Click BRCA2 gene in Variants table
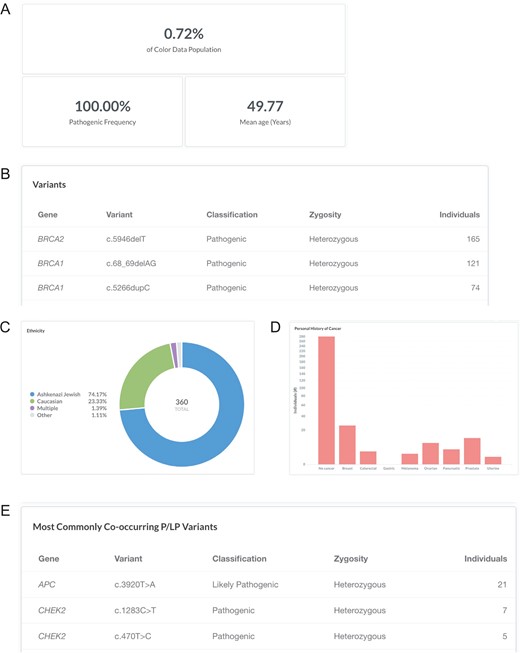The height and width of the screenshot is (653, 520). pos(51,239)
